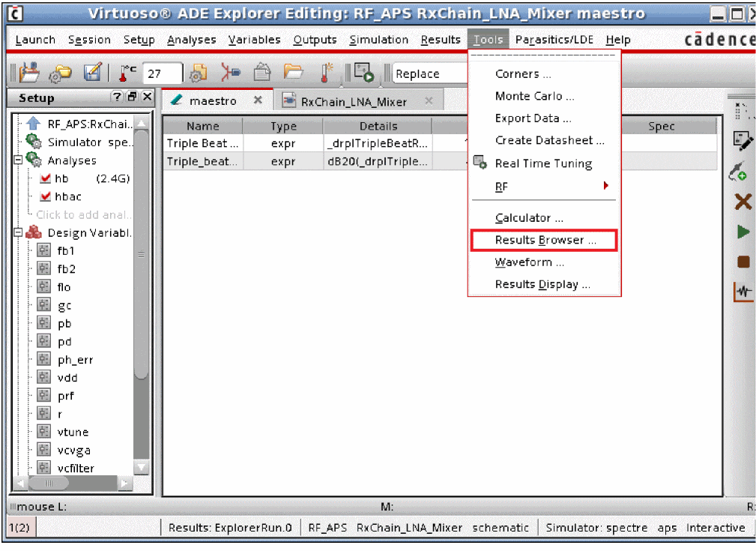Click the Plot waveform icon in the right toolbar
Image resolution: width=756 pixels, height=551 pixels.
(x=743, y=292)
